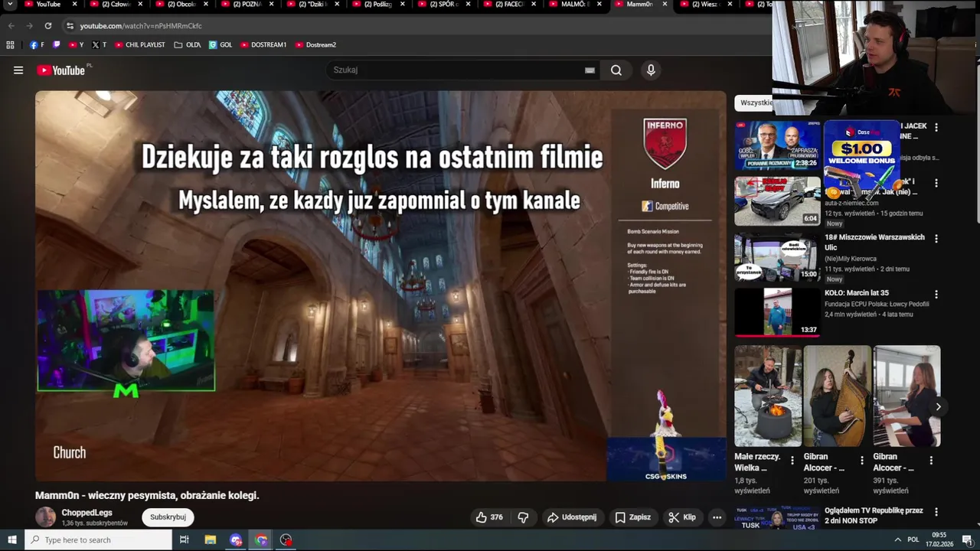Open the GOL bookmark

tap(220, 45)
